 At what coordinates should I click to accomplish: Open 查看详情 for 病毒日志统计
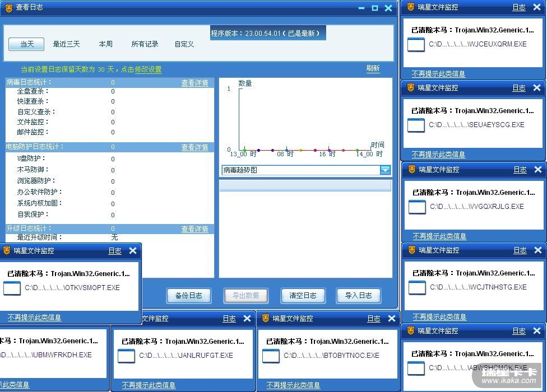click(194, 83)
